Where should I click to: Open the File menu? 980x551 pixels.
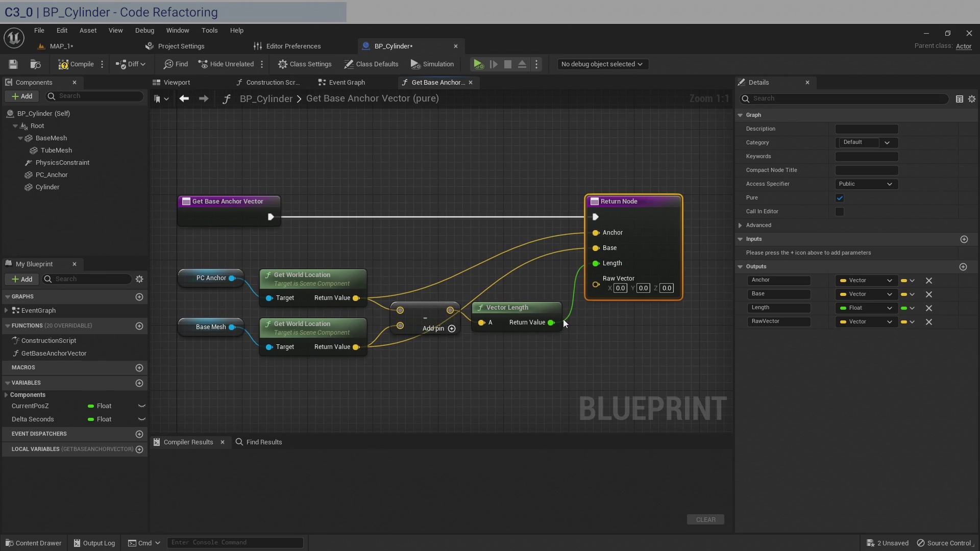(39, 31)
